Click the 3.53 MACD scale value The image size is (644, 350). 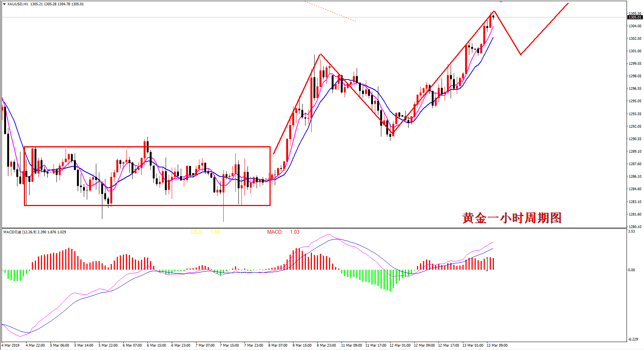tap(631, 231)
